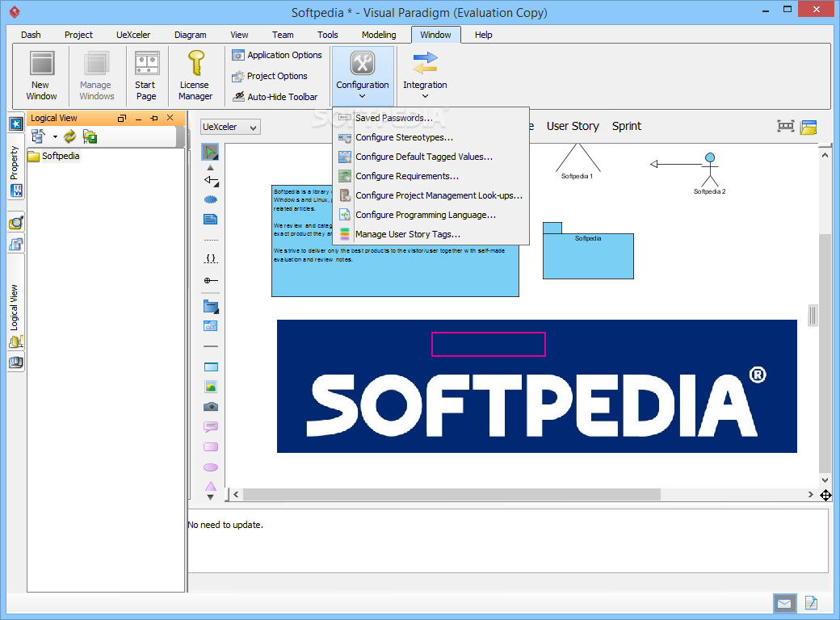
Task: Open the Project menu
Action: (x=79, y=35)
